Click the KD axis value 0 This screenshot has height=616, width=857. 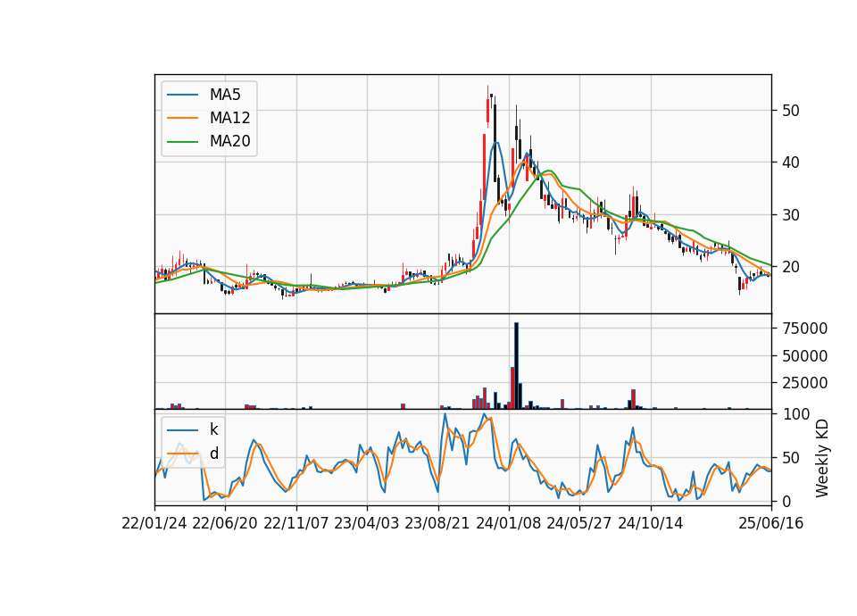click(x=786, y=501)
